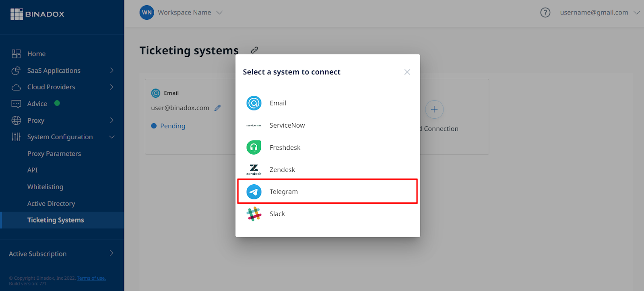Click the Advice chat icon
The image size is (644, 291).
click(16, 104)
